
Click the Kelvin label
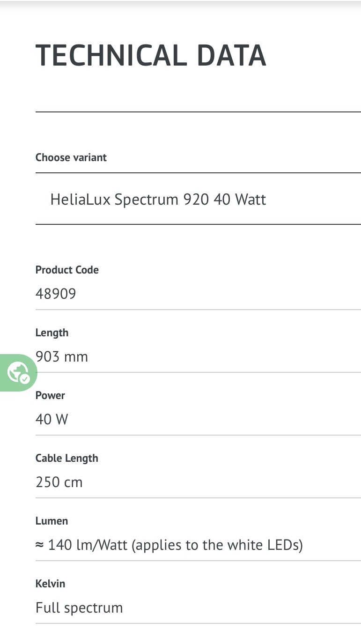coord(50,584)
